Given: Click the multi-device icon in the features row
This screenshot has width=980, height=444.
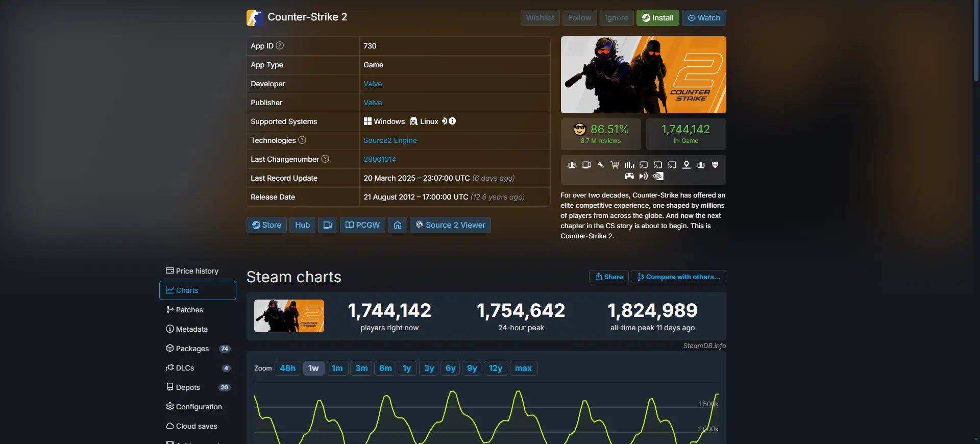Looking at the screenshot, I should (x=586, y=165).
